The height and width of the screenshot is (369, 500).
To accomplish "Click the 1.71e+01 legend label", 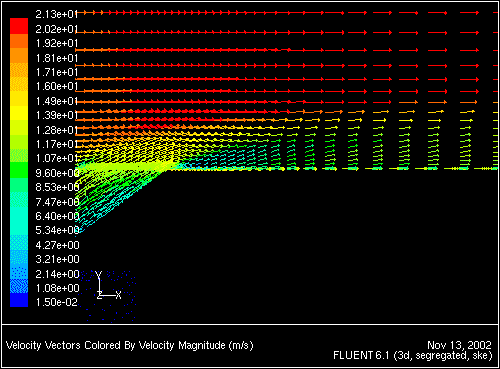I will point(57,72).
